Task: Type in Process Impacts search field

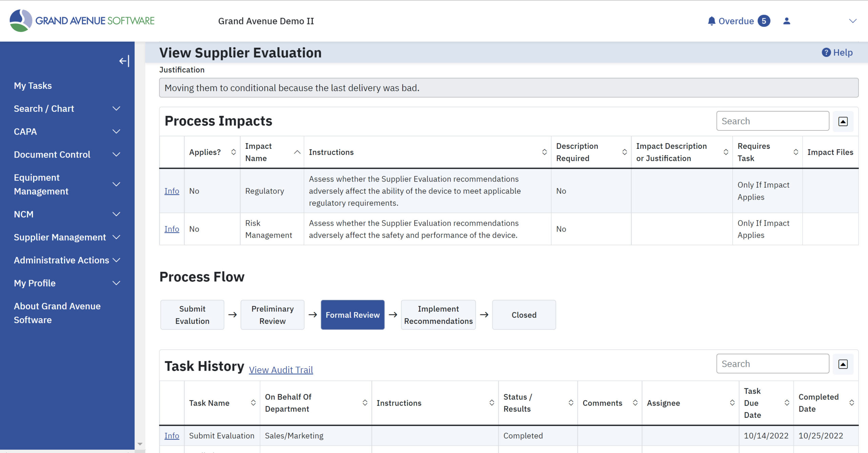Action: coord(773,121)
